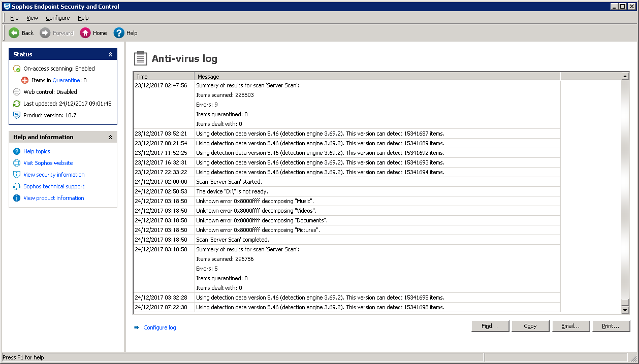
Task: Click the 'Errors: 5' line
Action: tap(207, 269)
